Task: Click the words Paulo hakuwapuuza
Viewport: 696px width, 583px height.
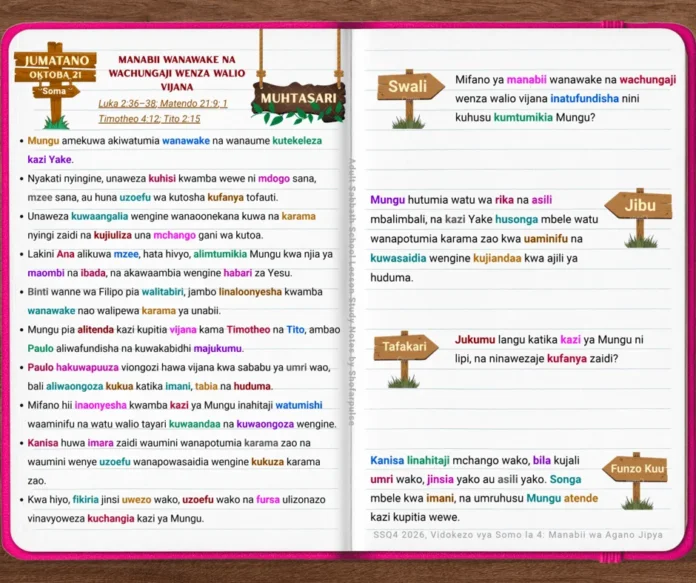Action: click(x=73, y=367)
